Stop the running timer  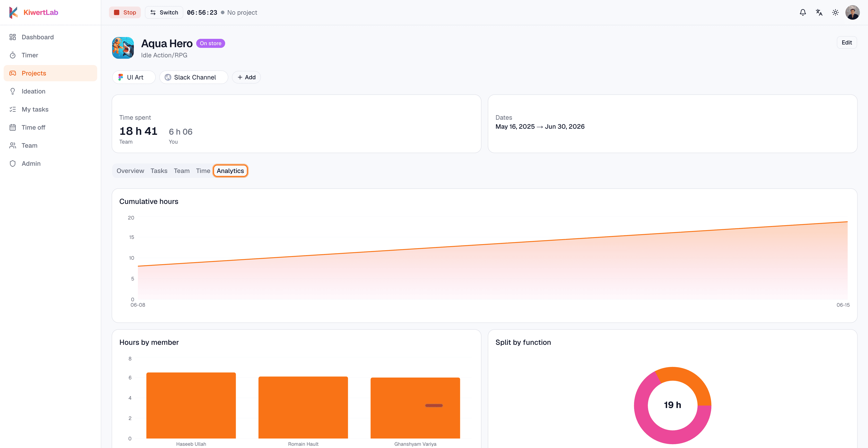(125, 12)
